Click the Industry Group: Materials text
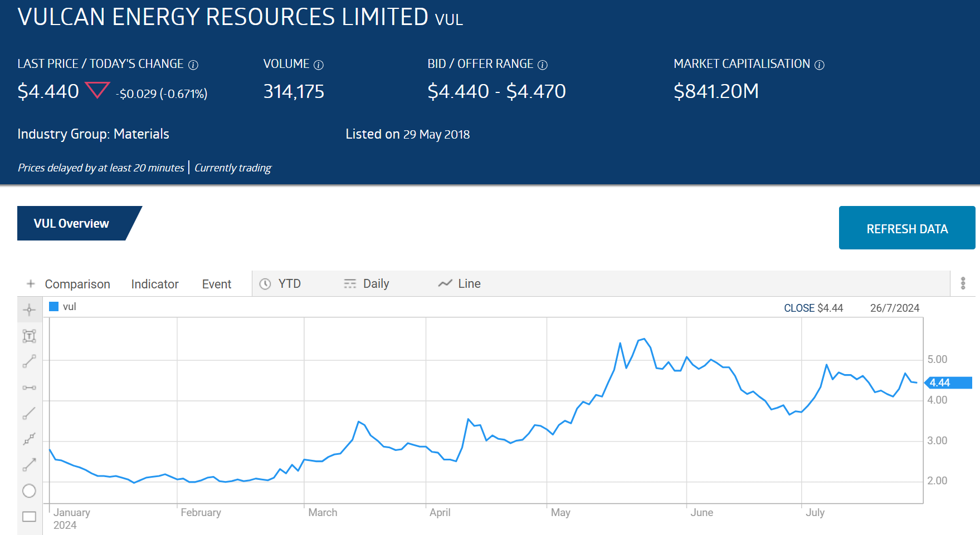Viewport: 980px width, 535px height. [x=93, y=134]
